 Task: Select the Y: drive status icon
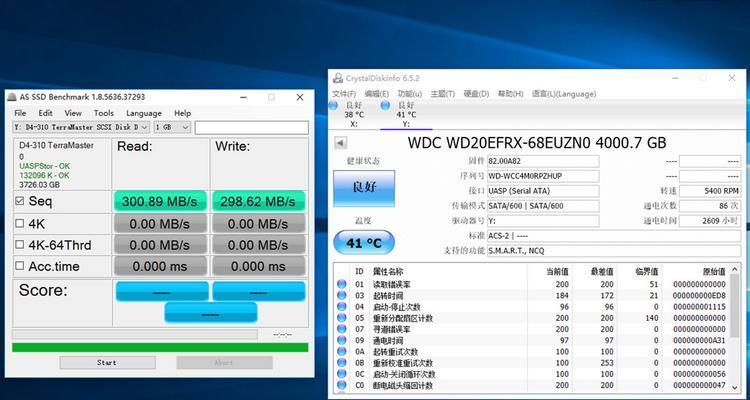[386, 106]
